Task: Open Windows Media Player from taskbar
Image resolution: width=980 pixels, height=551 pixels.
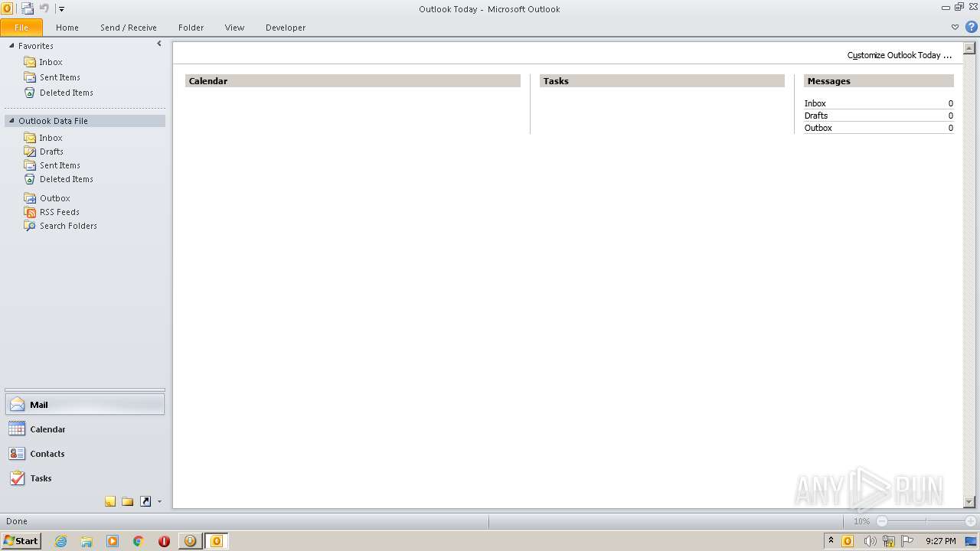Action: (x=113, y=541)
